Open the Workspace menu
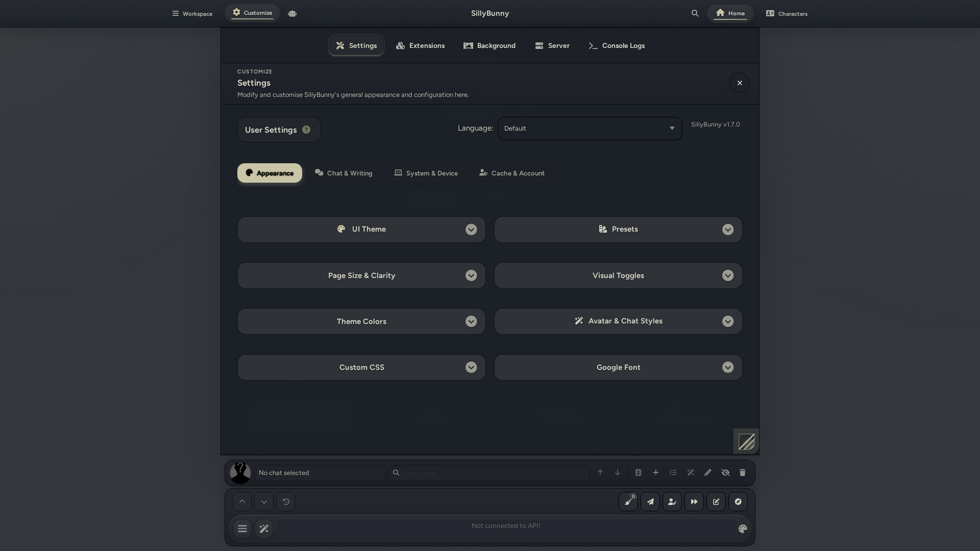 pos(192,13)
